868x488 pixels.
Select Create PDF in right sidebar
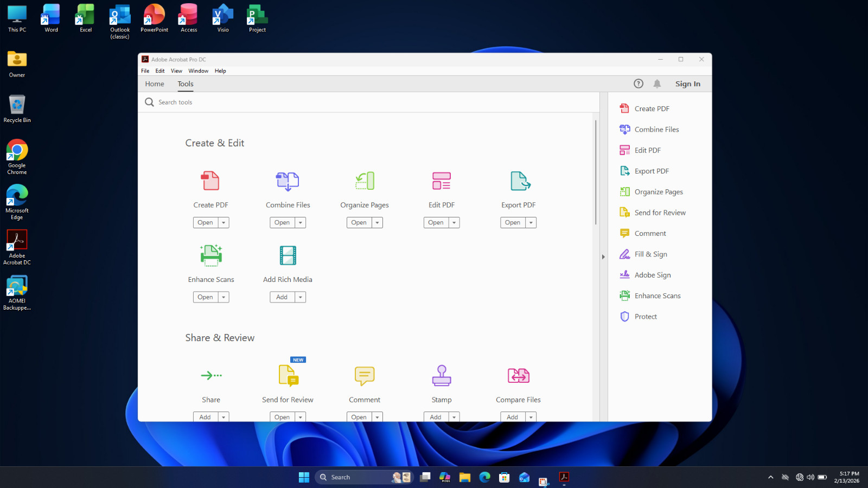point(644,108)
